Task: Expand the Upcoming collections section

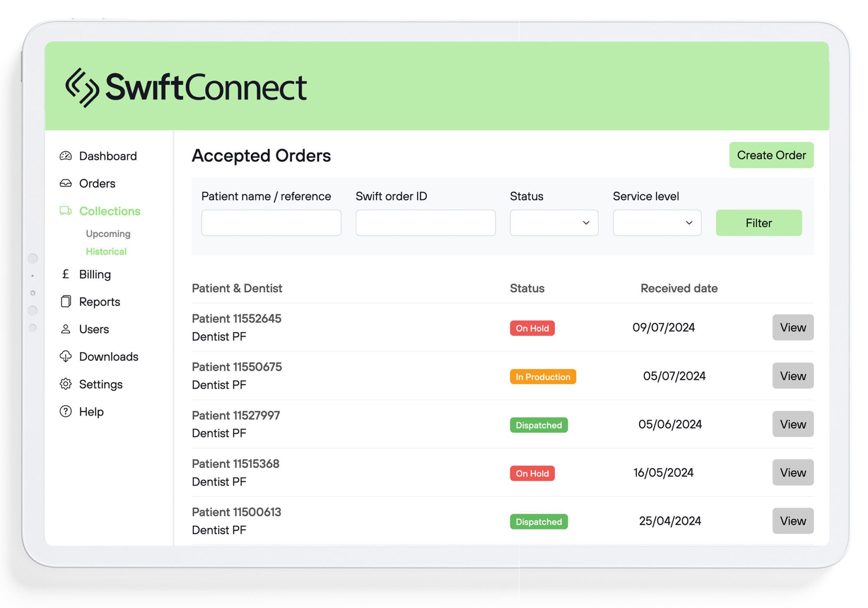Action: pyautogui.click(x=107, y=234)
